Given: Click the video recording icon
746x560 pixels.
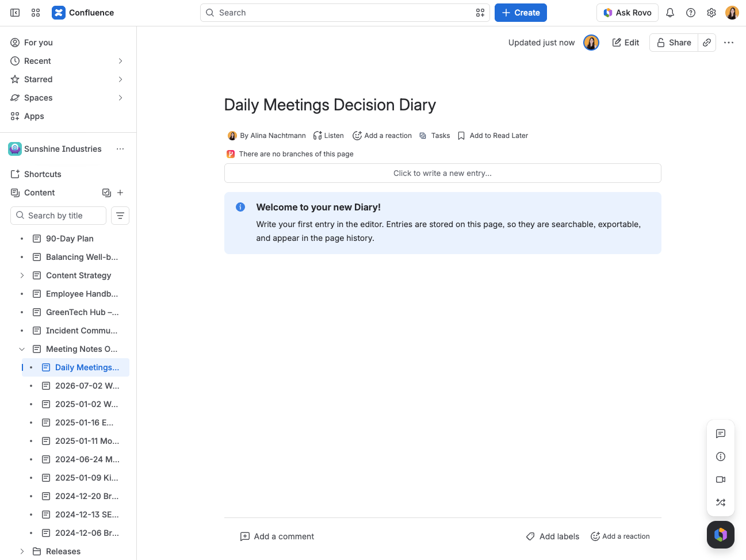Looking at the screenshot, I should coord(721,480).
